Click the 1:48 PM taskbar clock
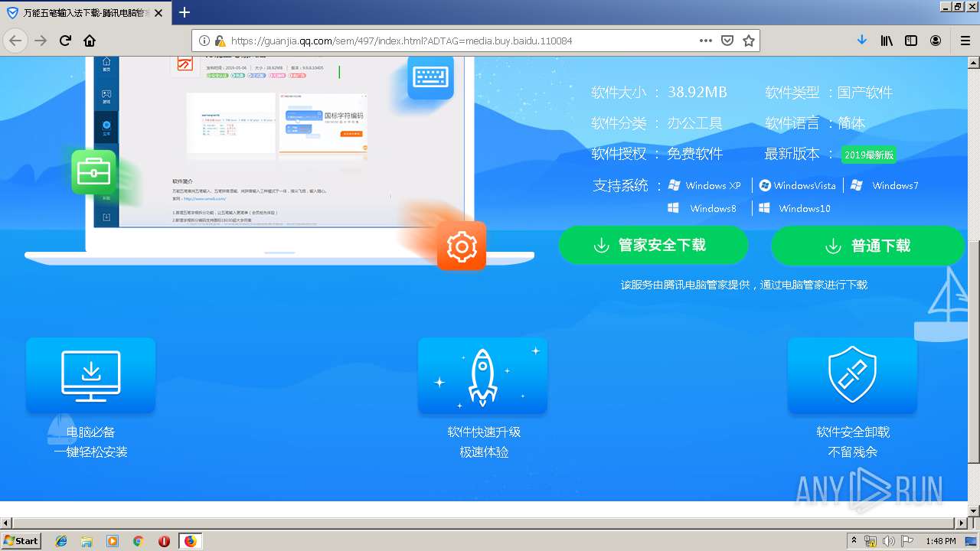This screenshot has width=980, height=551. pyautogui.click(x=940, y=541)
